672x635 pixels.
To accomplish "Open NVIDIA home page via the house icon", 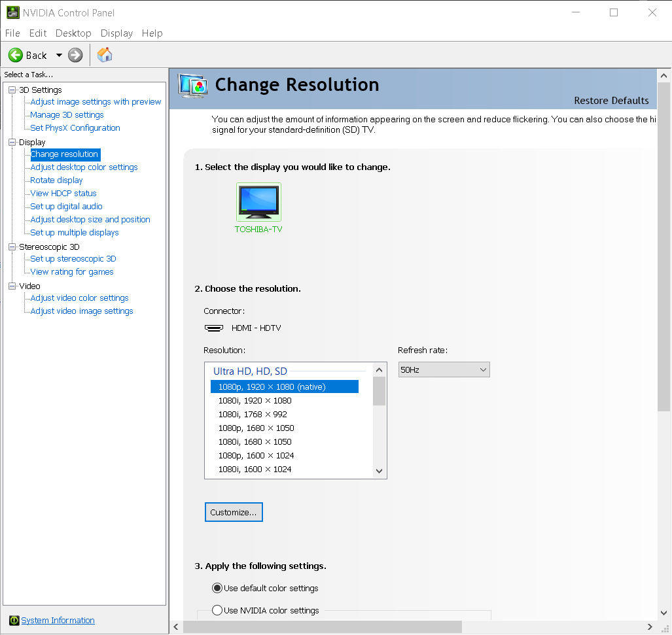I will point(104,55).
